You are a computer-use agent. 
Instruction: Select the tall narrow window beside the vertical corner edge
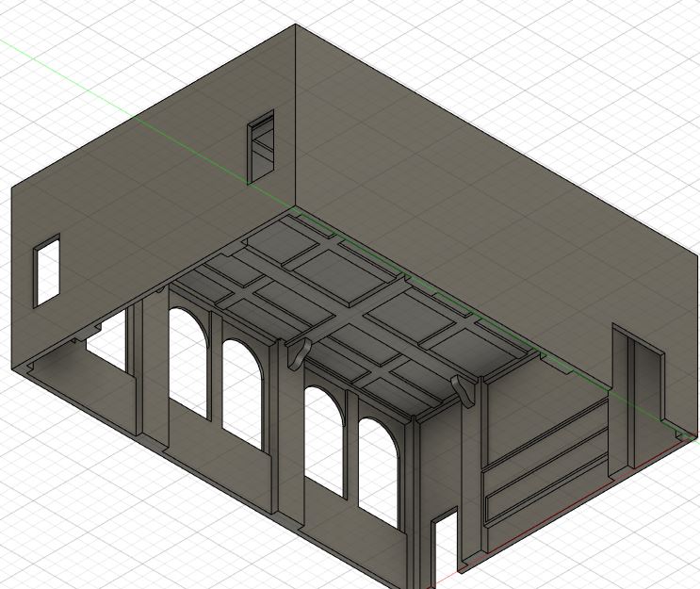[261, 146]
